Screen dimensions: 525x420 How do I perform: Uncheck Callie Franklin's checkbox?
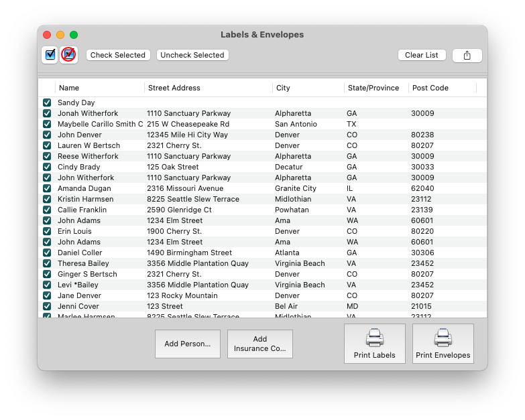47,210
